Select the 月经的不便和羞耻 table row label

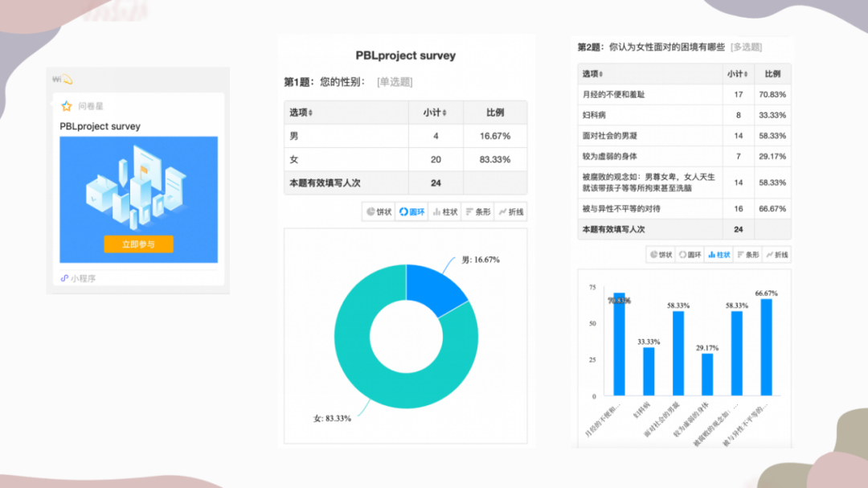(613, 95)
